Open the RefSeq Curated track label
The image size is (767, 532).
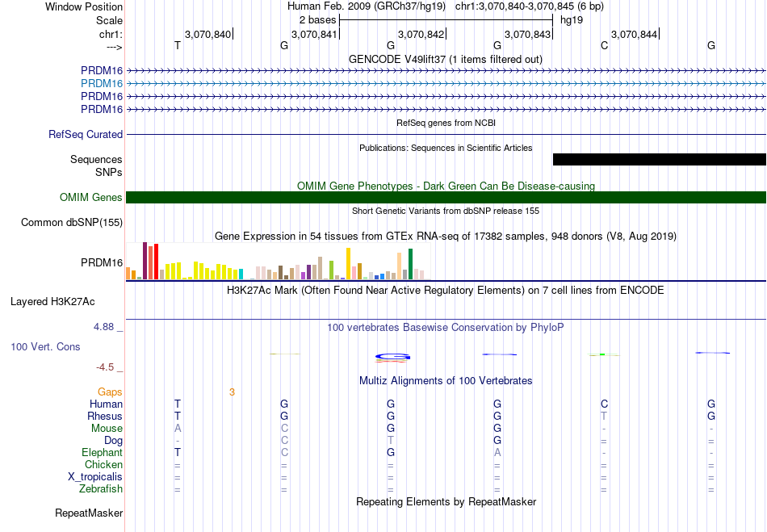(x=86, y=134)
